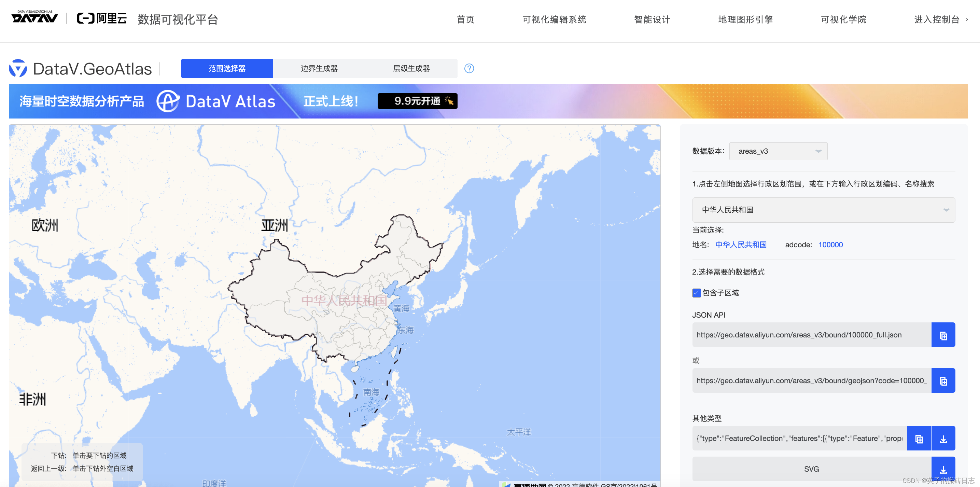The image size is (980, 487).
Task: Open the help question mark icon
Action: pyautogui.click(x=469, y=69)
